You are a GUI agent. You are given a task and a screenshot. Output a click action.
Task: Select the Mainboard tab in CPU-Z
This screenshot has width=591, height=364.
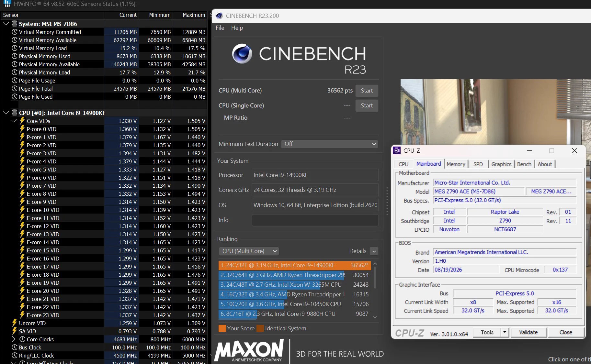coord(429,164)
